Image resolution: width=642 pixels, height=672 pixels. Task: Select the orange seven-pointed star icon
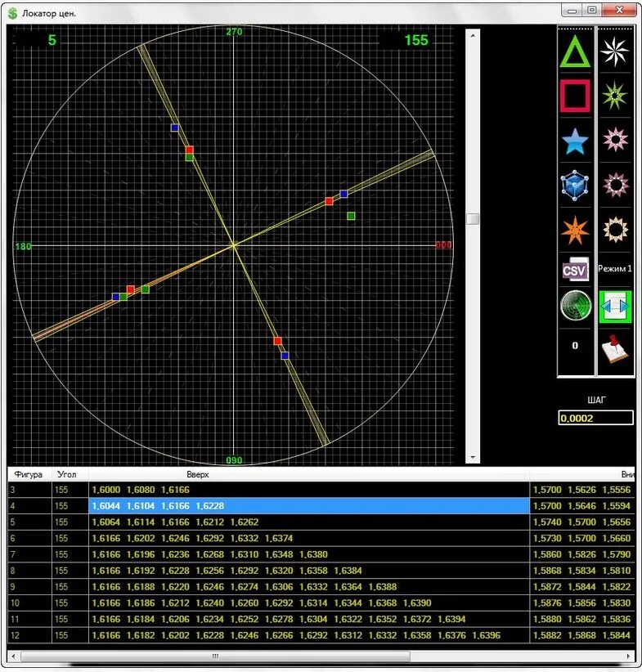575,231
